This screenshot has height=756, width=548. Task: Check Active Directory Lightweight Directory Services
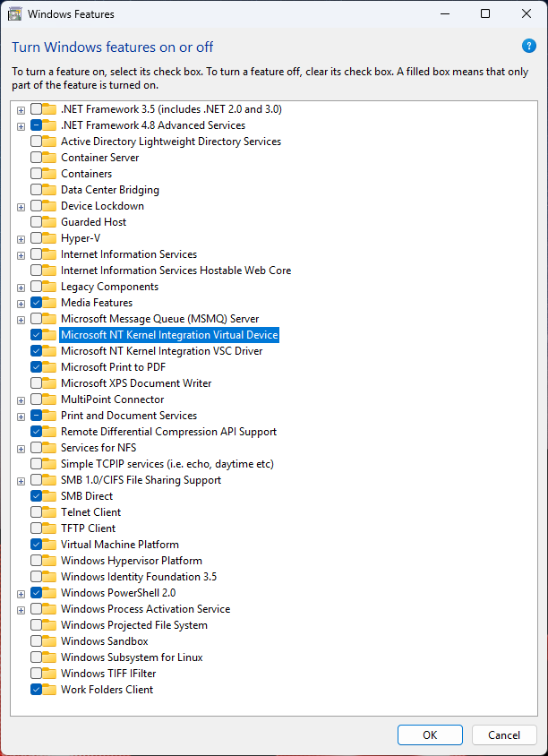tap(36, 142)
